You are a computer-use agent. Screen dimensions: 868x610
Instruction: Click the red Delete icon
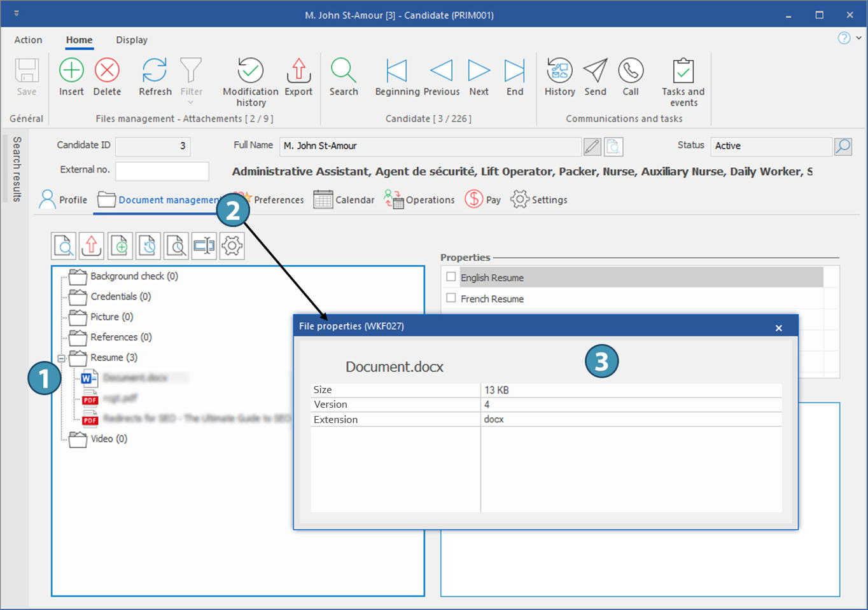pyautogui.click(x=107, y=71)
